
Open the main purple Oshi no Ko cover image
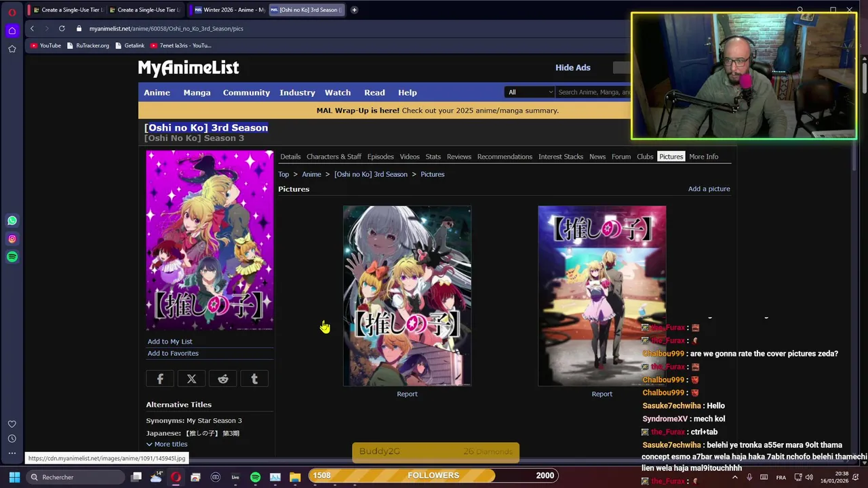point(210,240)
